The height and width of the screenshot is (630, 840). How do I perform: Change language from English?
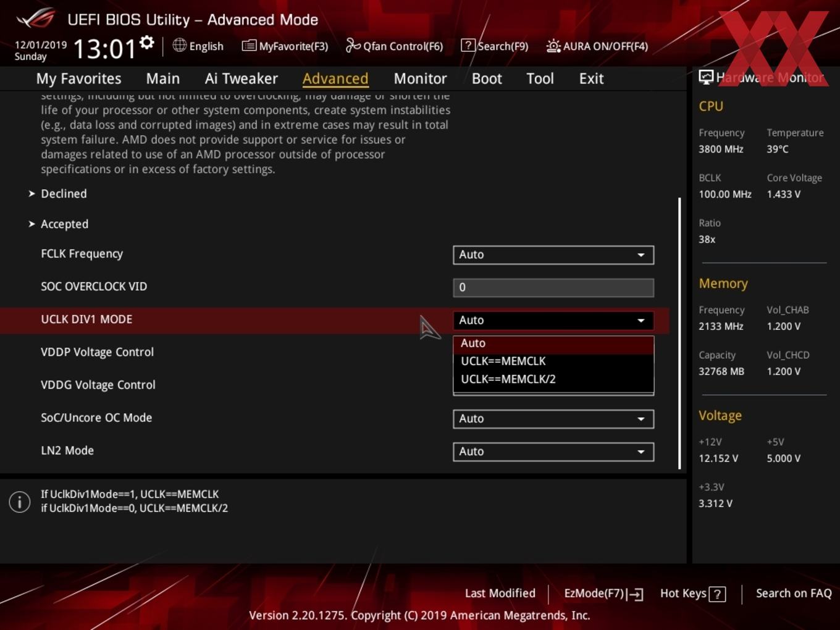click(198, 46)
